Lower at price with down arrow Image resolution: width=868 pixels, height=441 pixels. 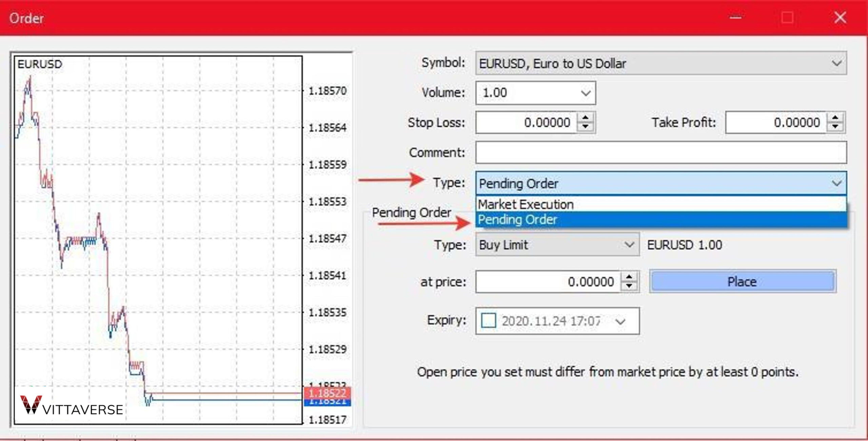(629, 286)
